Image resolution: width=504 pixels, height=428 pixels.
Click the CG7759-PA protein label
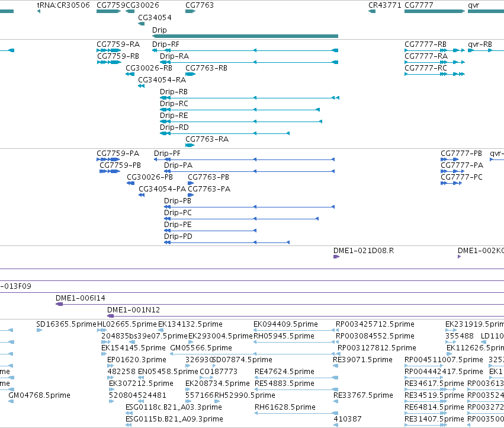pos(118,154)
